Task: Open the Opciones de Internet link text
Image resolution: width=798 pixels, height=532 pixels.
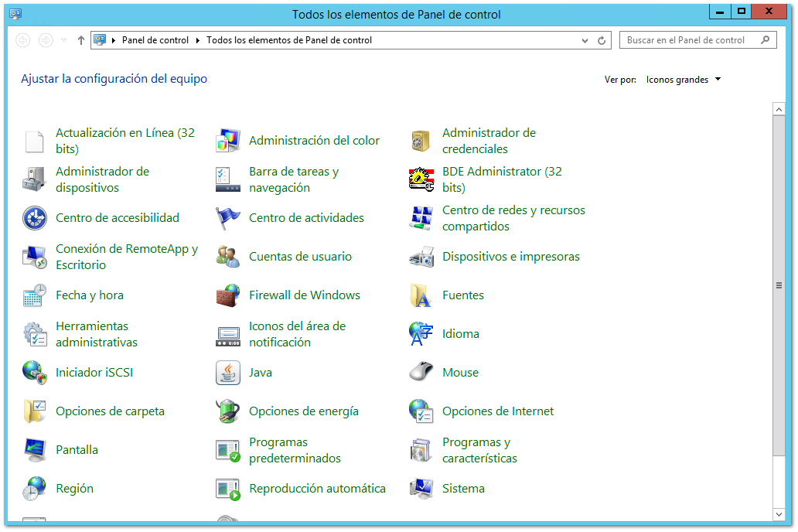Action: [x=498, y=411]
